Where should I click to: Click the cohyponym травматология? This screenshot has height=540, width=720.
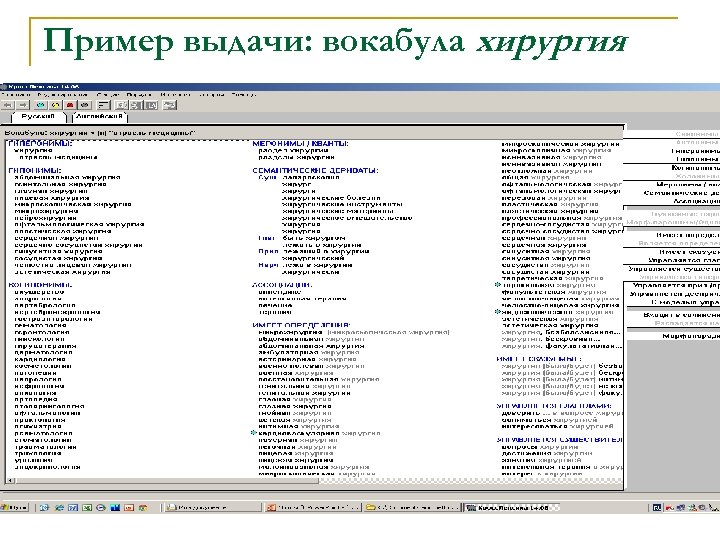click(45, 446)
